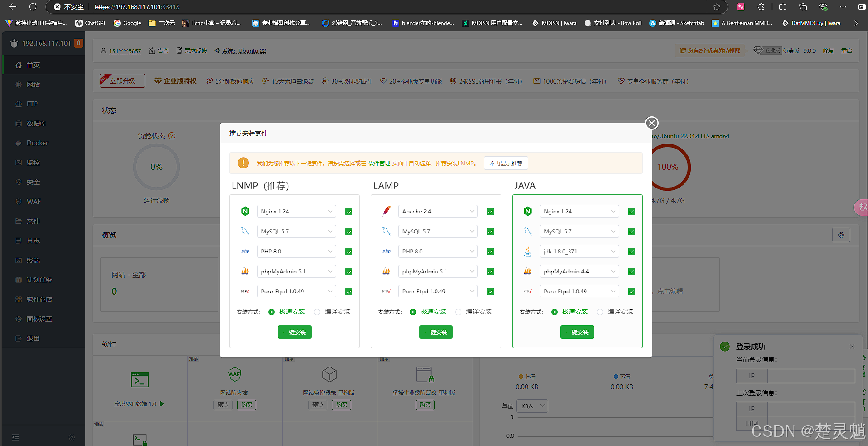Click the LNMP Nginx logo icon
Screen dimensions: 868x446
pos(245,211)
